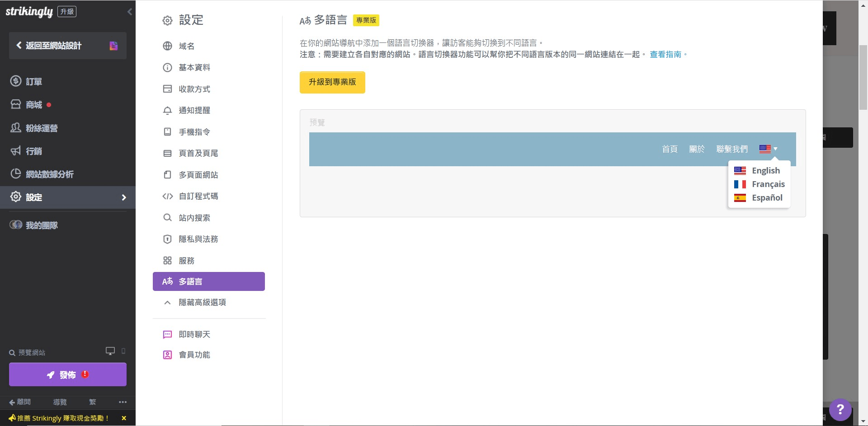Open the three-dots more options menu

pyautogui.click(x=123, y=402)
